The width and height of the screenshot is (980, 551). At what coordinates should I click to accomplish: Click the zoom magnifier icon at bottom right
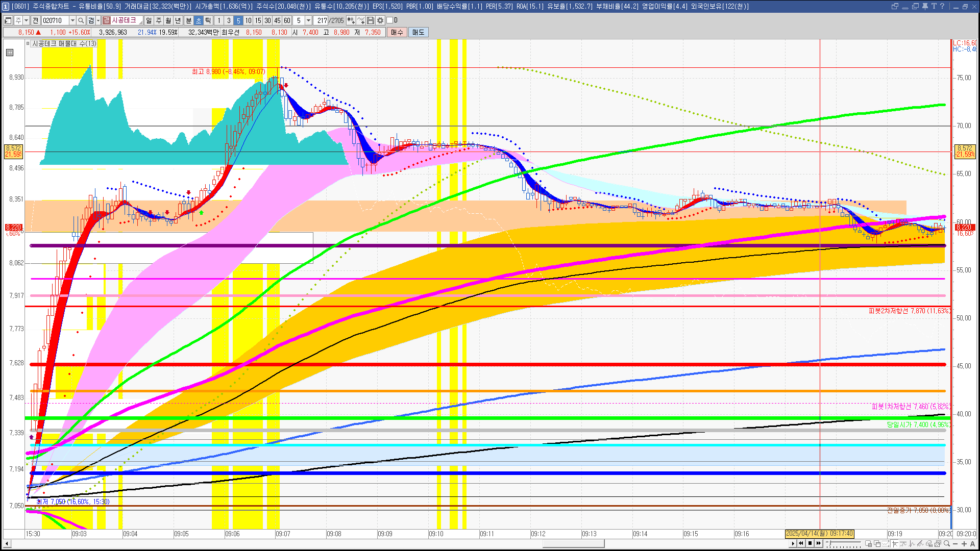click(947, 544)
